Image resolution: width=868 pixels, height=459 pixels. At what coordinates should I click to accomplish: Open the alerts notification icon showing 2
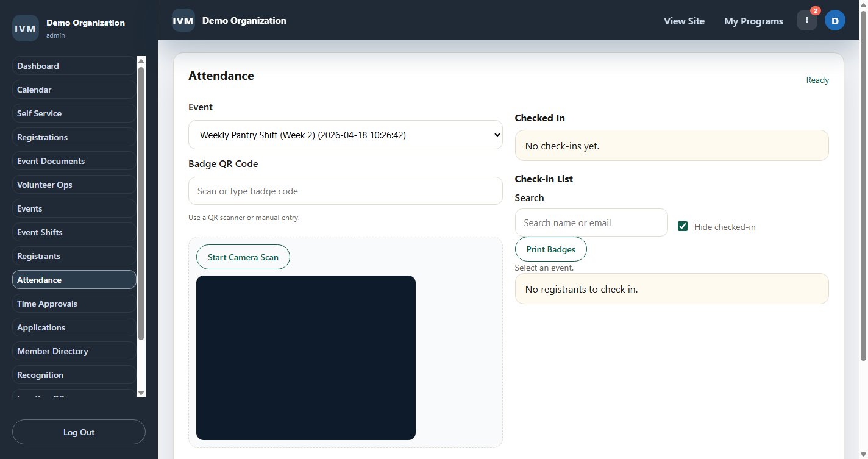coord(806,20)
